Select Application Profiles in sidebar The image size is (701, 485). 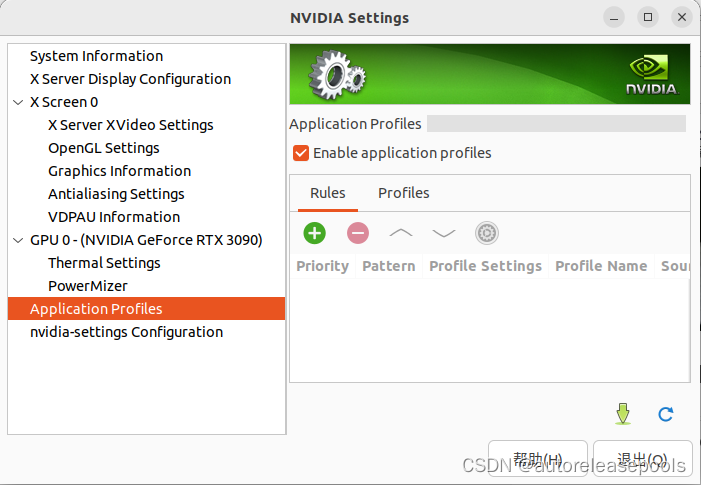[x=146, y=309]
